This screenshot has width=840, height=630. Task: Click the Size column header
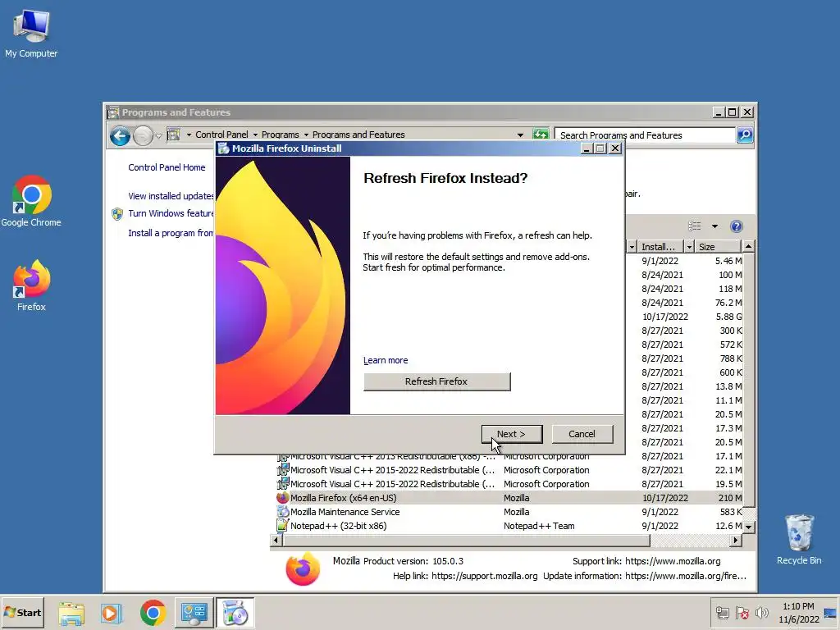[x=717, y=246]
